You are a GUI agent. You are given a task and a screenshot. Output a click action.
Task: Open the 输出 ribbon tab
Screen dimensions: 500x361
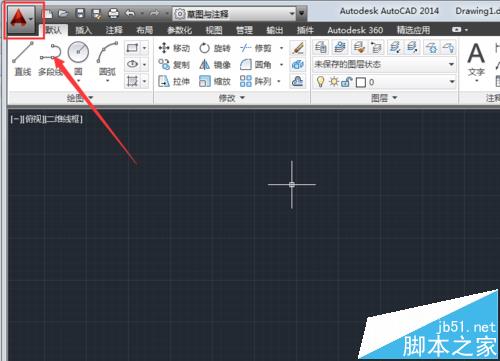tap(275, 30)
